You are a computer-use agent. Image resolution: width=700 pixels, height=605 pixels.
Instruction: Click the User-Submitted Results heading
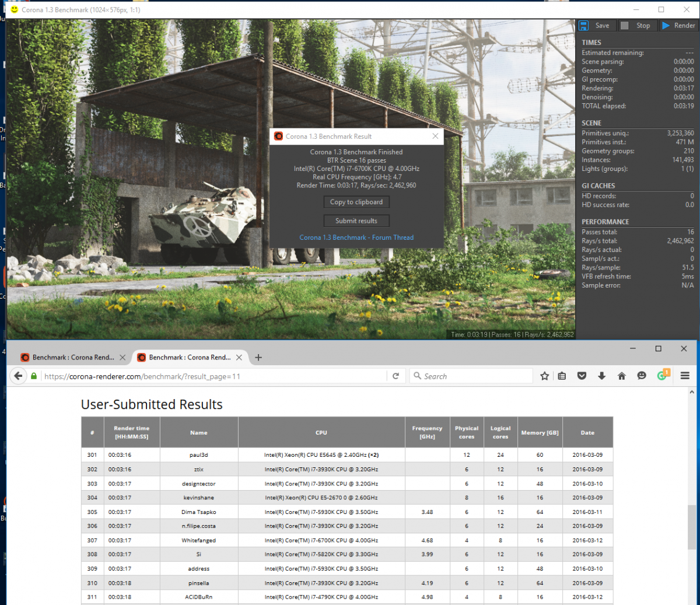pos(152,404)
